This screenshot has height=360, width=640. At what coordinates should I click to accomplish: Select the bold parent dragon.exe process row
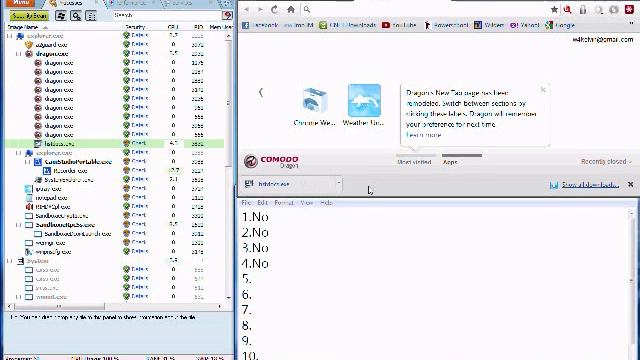[x=114, y=54]
